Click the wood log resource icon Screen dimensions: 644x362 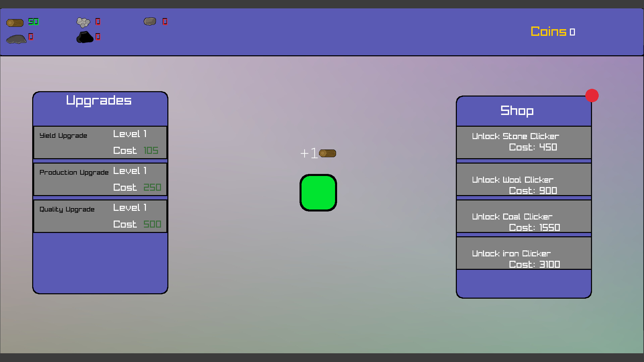pos(15,23)
